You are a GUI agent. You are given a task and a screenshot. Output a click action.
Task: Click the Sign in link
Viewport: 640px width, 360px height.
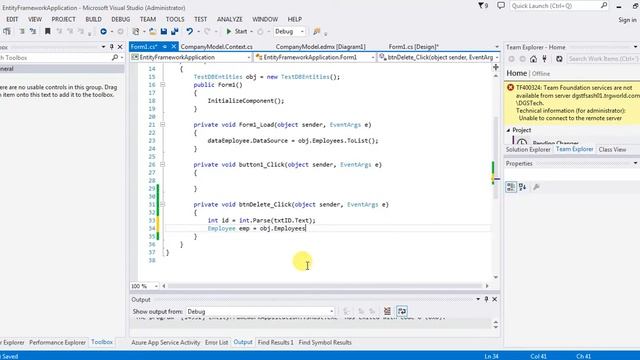pos(627,20)
